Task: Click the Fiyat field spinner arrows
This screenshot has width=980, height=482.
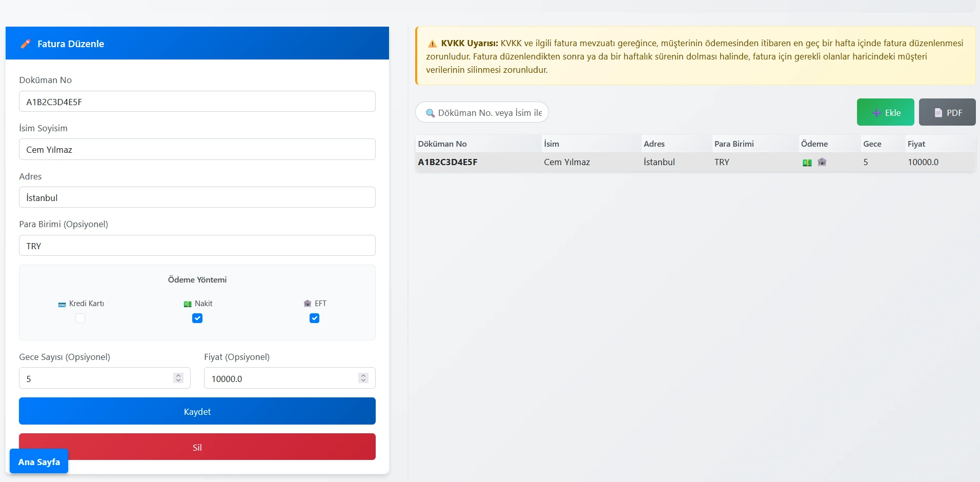Action: pyautogui.click(x=363, y=378)
